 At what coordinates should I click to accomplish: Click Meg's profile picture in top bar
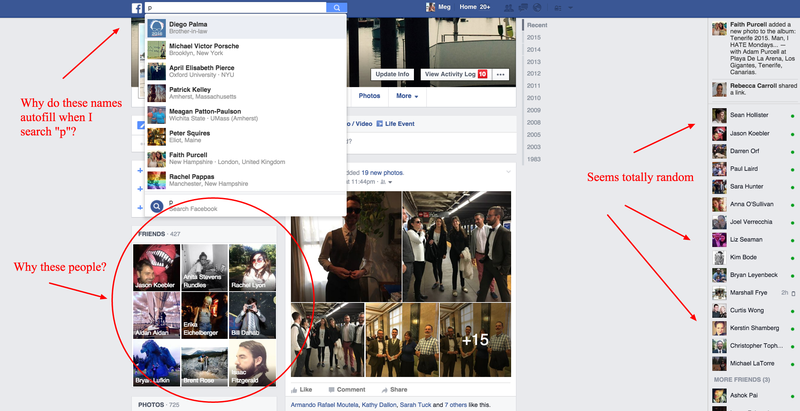pos(431,7)
